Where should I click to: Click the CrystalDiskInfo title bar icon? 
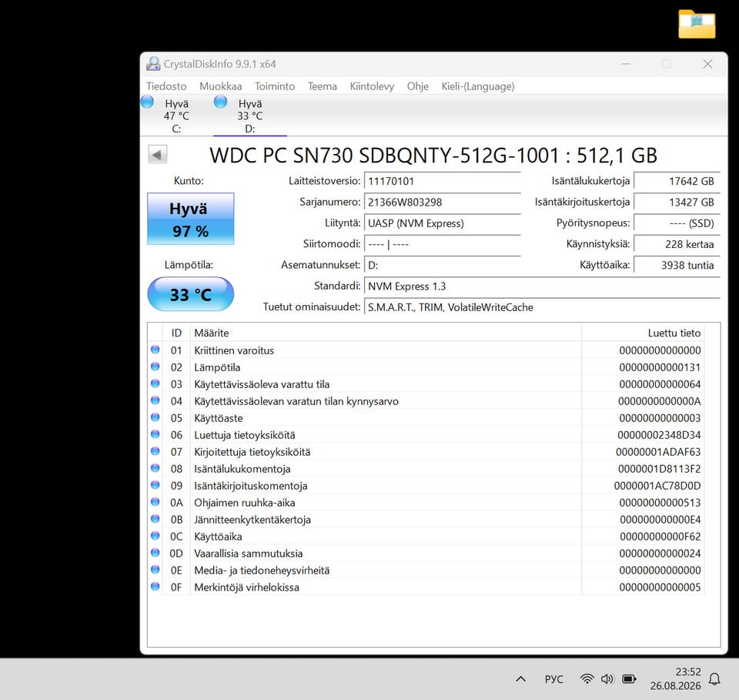153,64
